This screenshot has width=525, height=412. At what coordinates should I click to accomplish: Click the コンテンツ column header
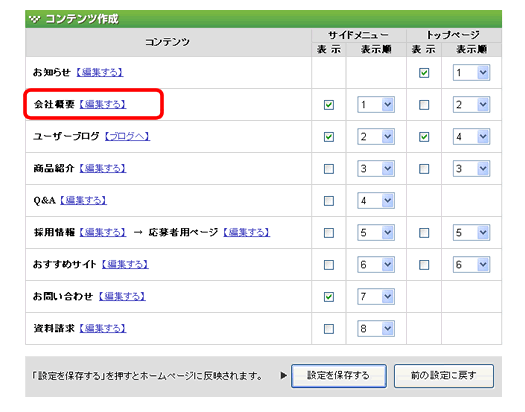coord(167,42)
